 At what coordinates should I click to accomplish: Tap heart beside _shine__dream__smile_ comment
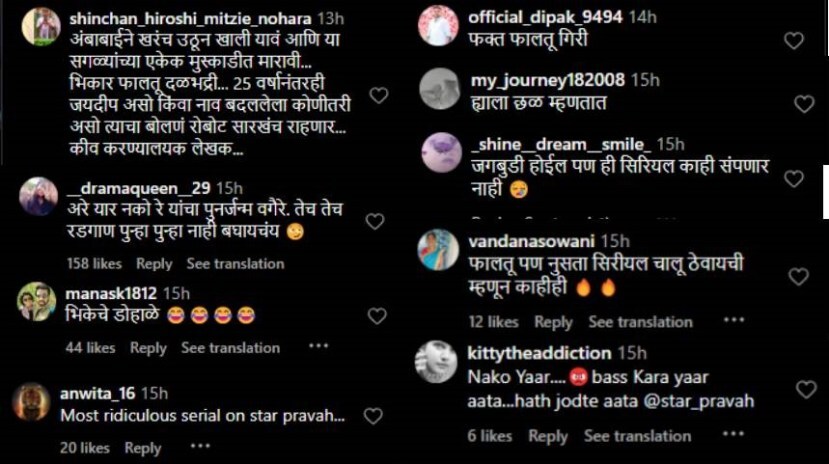[x=794, y=179]
